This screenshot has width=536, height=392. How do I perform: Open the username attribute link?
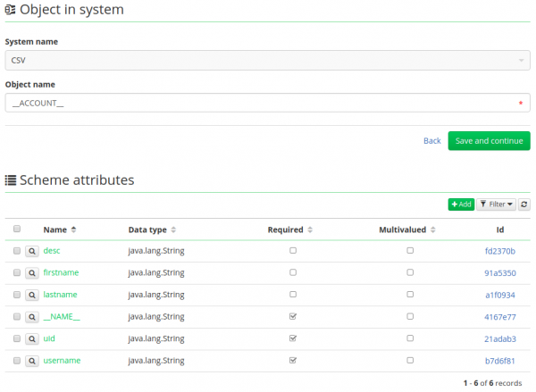coord(62,361)
